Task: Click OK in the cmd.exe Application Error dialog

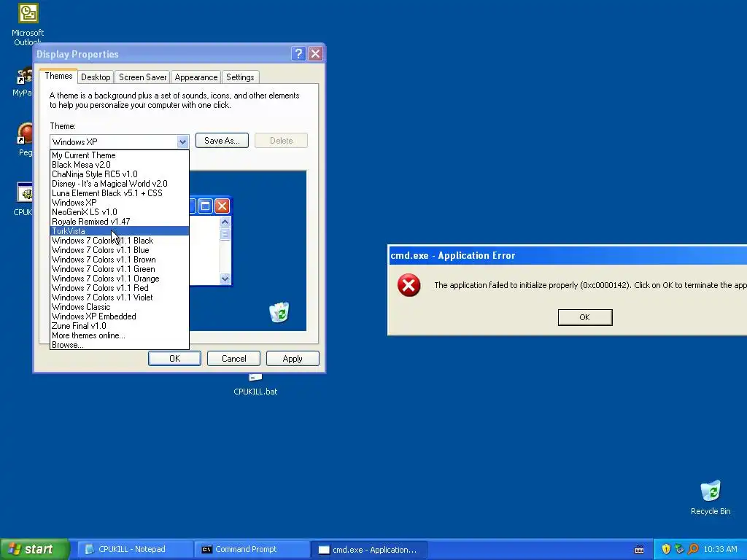Action: click(585, 317)
